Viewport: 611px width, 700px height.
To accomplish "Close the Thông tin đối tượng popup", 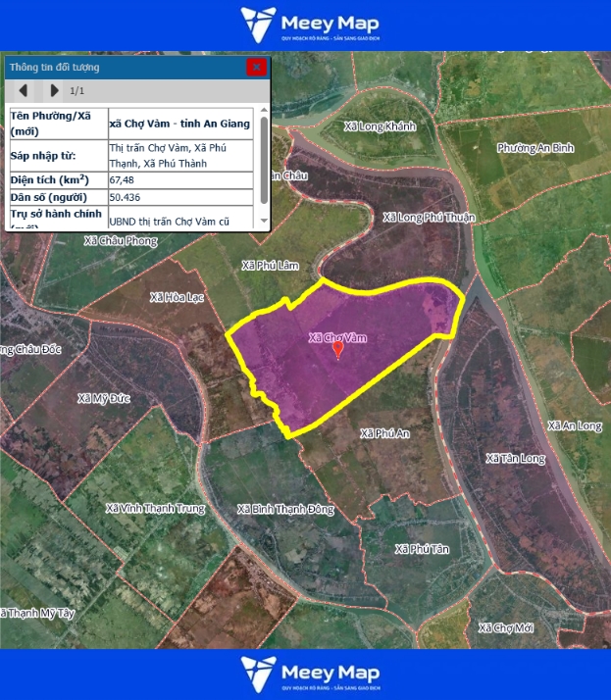I will pos(256,67).
